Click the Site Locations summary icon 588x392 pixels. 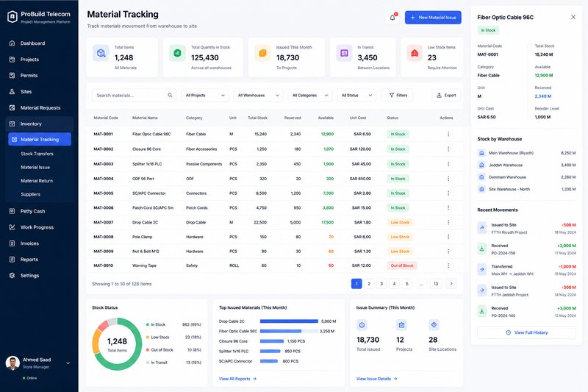point(434,325)
